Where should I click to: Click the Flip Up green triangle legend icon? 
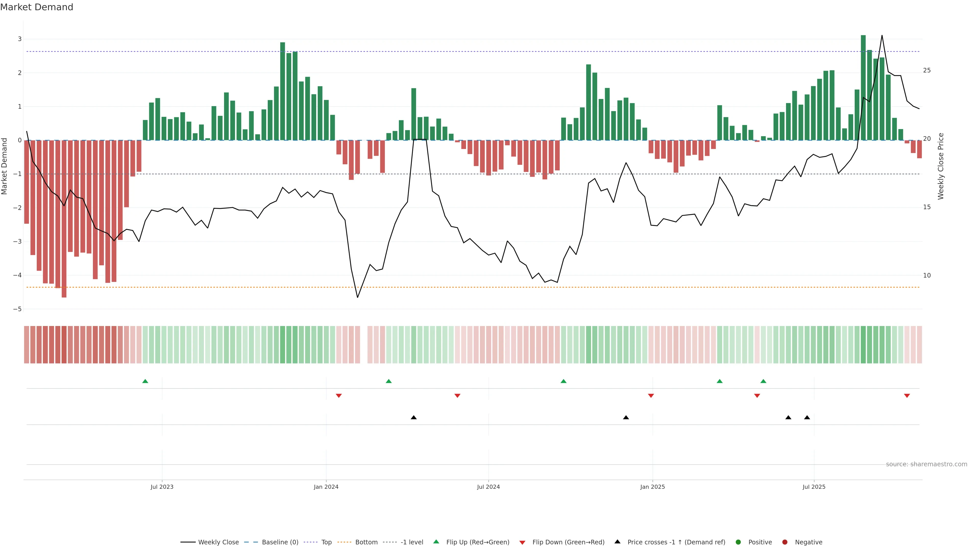click(436, 542)
